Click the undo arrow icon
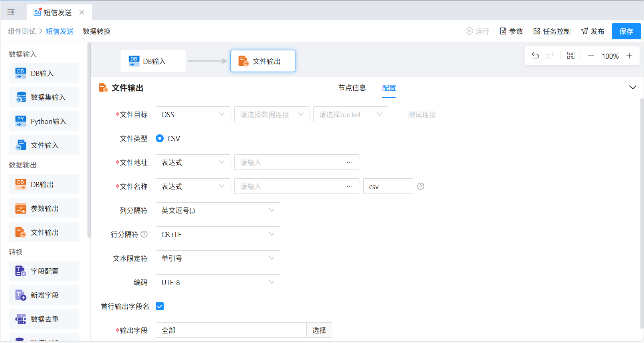This screenshot has width=644, height=343. point(535,56)
